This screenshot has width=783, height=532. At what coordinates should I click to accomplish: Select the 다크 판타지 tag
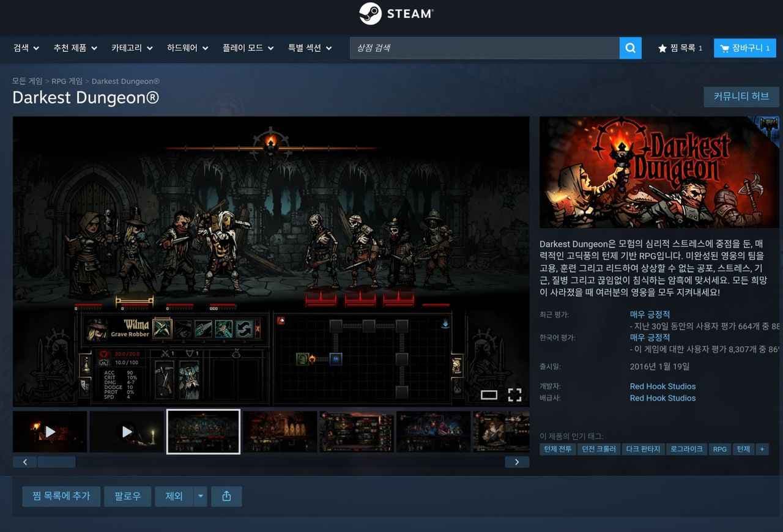[643, 449]
